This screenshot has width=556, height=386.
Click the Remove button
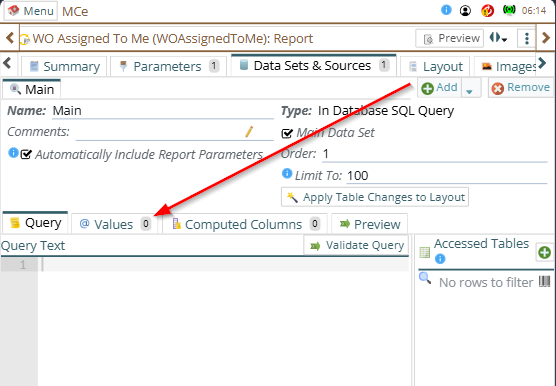tap(521, 88)
